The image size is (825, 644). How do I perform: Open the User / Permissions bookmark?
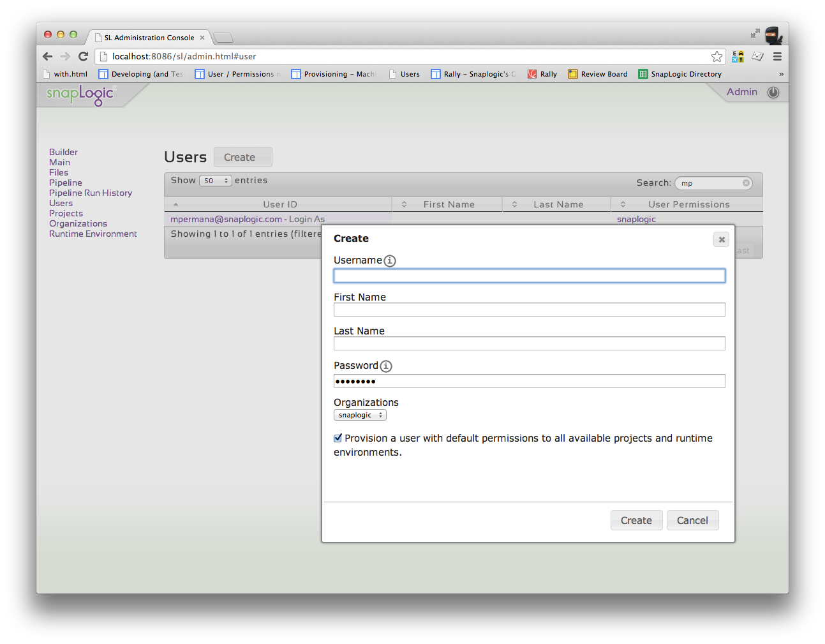click(x=237, y=74)
